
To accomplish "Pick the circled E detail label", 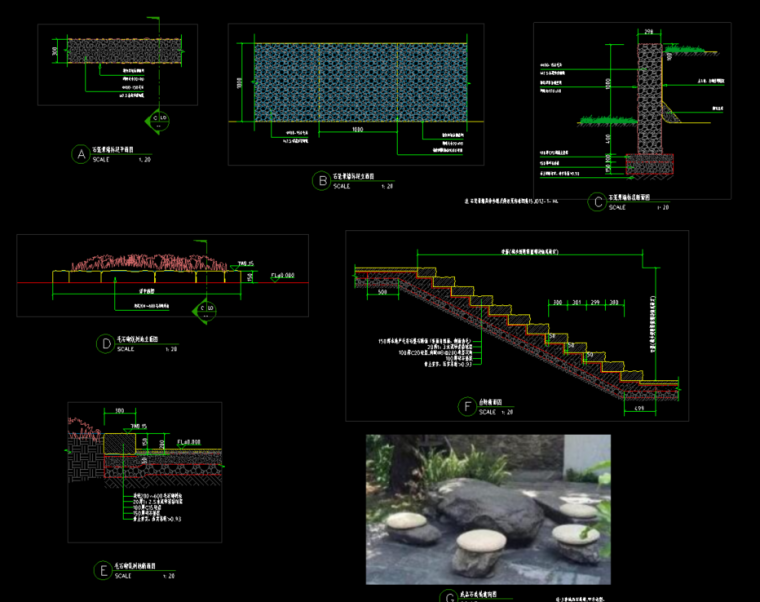I will point(101,571).
